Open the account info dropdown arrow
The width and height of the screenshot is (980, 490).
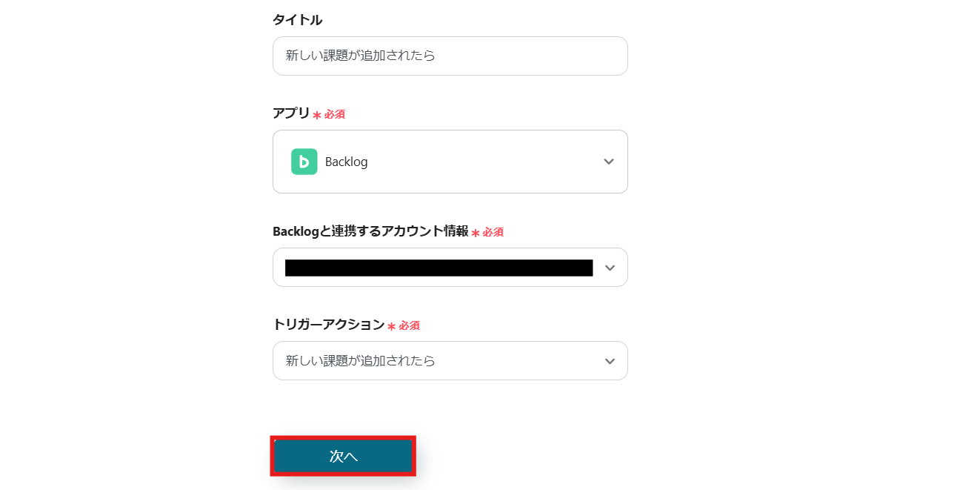click(610, 268)
